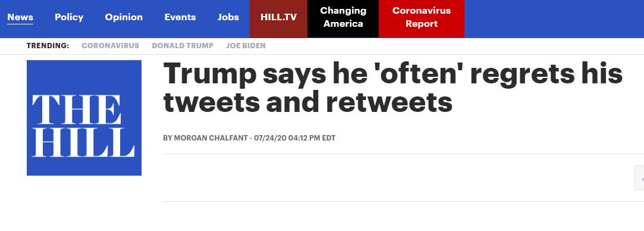
Task: Click empty blue space in the navigation bar
Action: [x=554, y=19]
